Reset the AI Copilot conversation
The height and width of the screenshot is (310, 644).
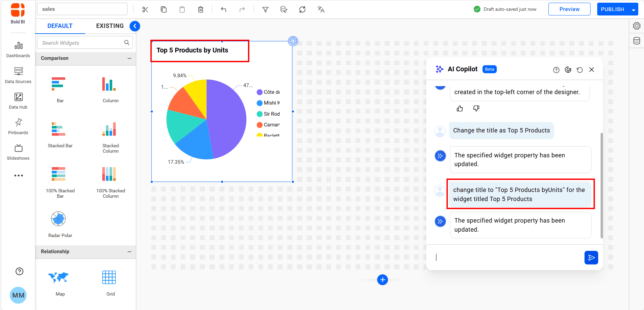click(x=580, y=70)
